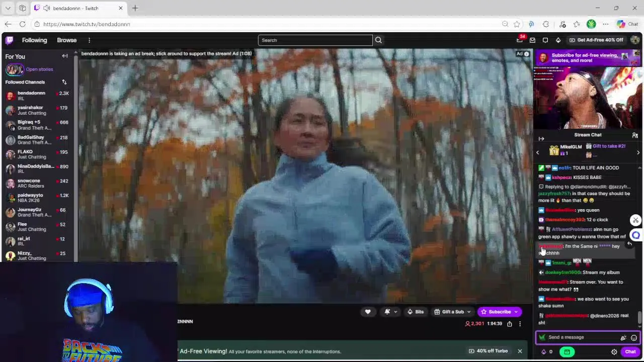This screenshot has height=362, width=644.
Task: Focus the Twitch Search field
Action: pos(315,40)
